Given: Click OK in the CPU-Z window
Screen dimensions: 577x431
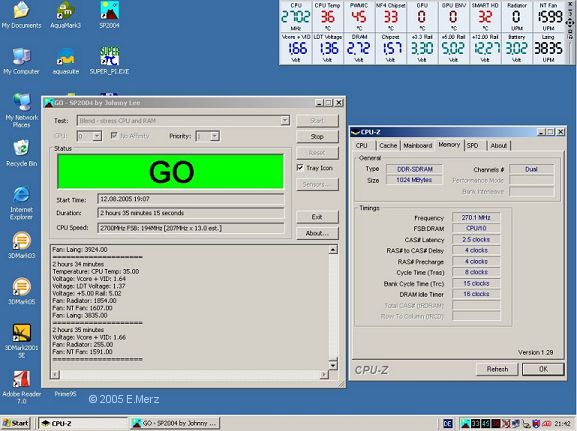Looking at the screenshot, I should pos(543,369).
